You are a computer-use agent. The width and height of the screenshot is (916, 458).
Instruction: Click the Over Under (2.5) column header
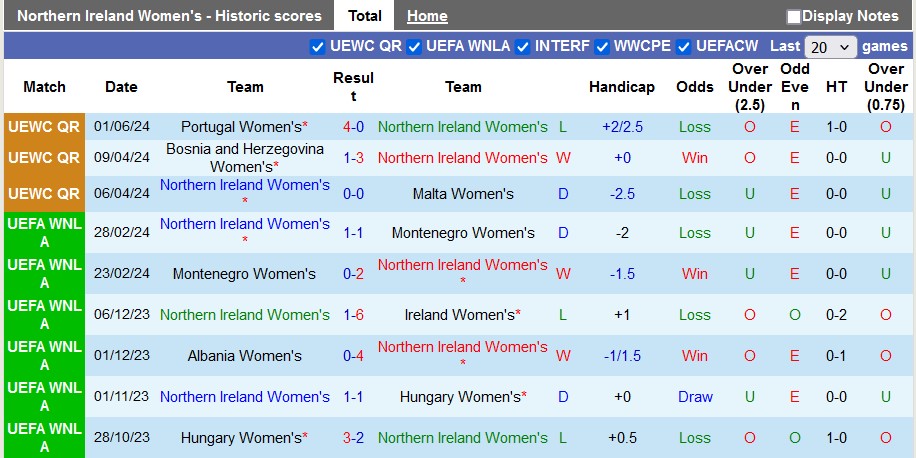pos(750,87)
